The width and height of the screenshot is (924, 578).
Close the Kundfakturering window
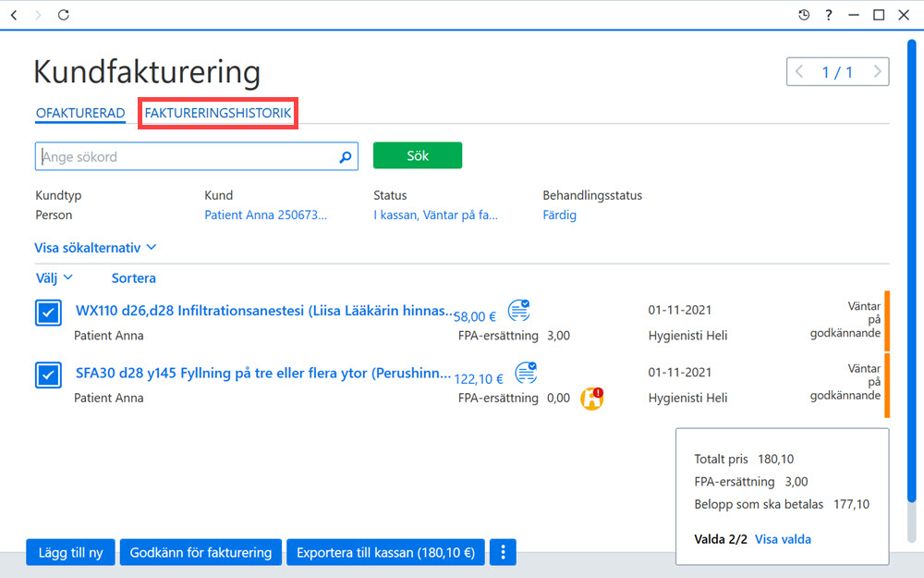[904, 15]
